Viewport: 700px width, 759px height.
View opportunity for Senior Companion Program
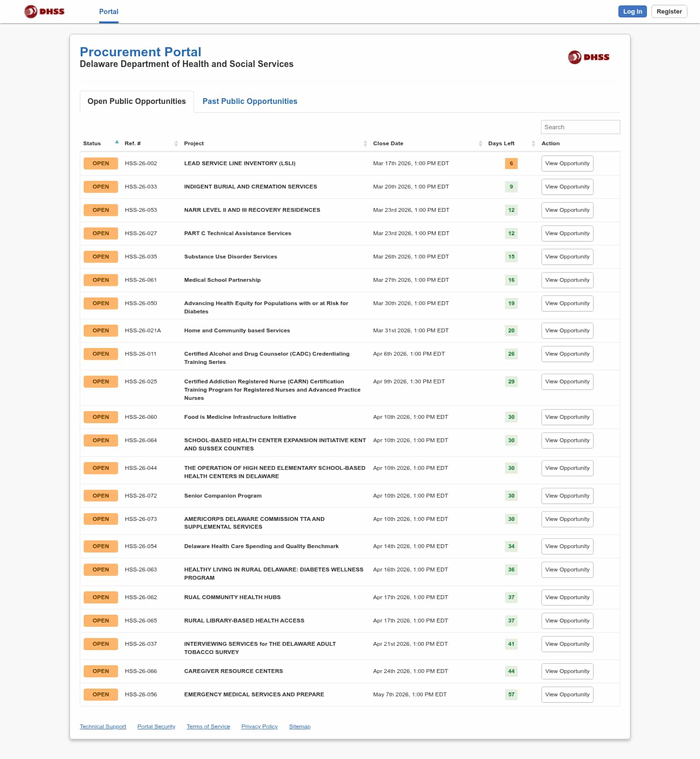[567, 496]
